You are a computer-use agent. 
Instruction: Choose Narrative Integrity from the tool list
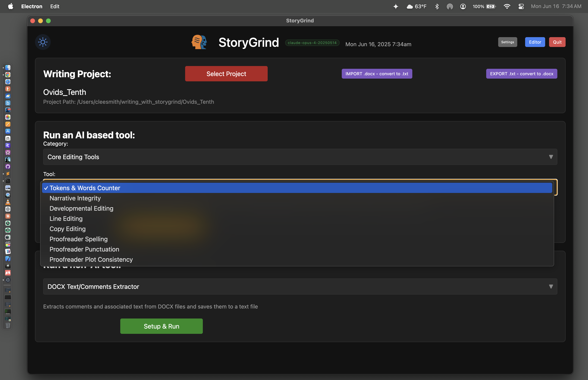[x=297, y=198]
